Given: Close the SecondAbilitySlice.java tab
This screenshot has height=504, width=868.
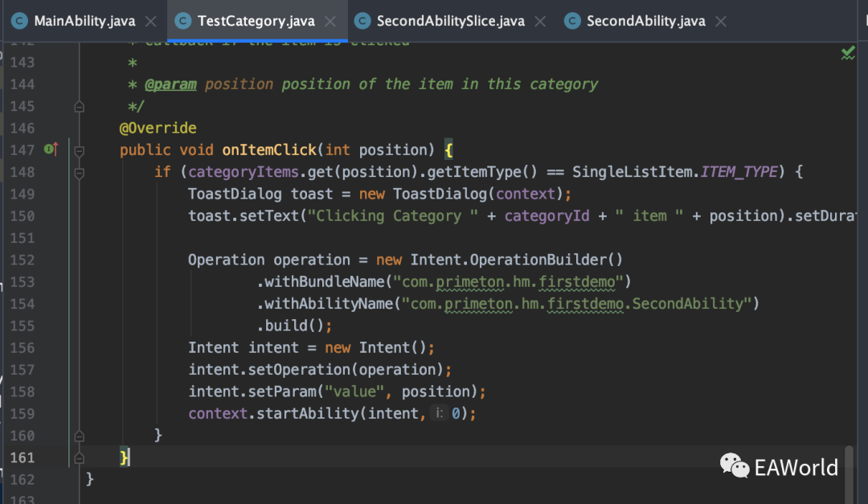Looking at the screenshot, I should 540,22.
